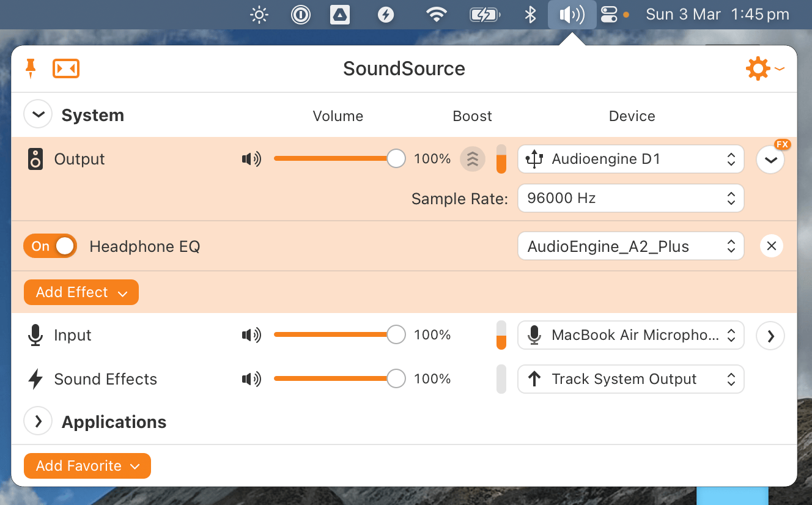Open the AudioEngine_A2_Plus EQ profile dropdown
Screen dimensions: 812x505
coord(631,246)
